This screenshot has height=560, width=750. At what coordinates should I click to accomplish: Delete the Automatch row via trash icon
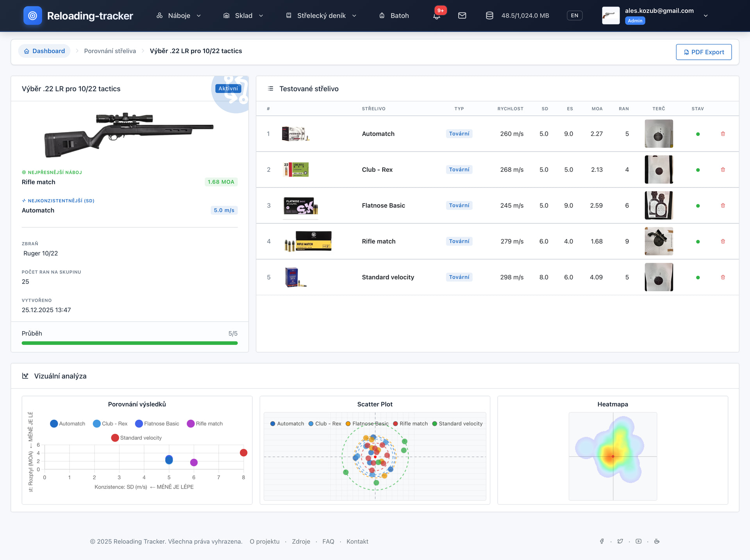[x=723, y=134]
